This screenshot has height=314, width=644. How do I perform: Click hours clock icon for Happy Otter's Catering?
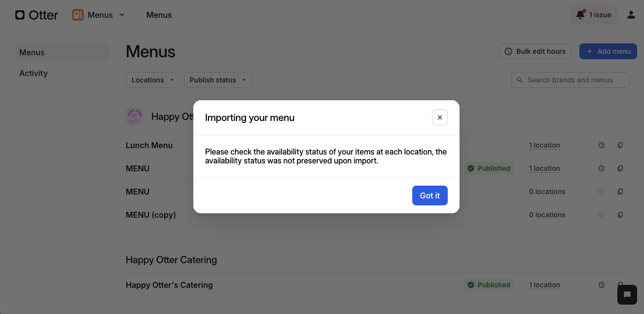click(x=602, y=285)
